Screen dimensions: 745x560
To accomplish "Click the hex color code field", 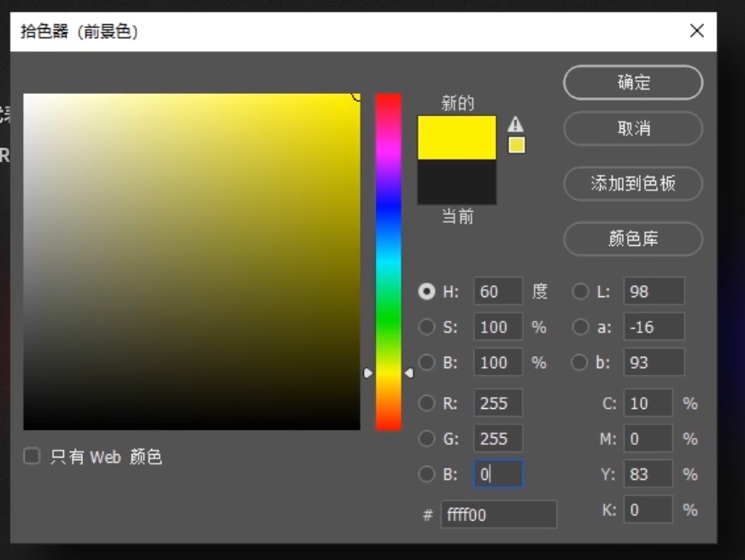I will click(x=498, y=515).
